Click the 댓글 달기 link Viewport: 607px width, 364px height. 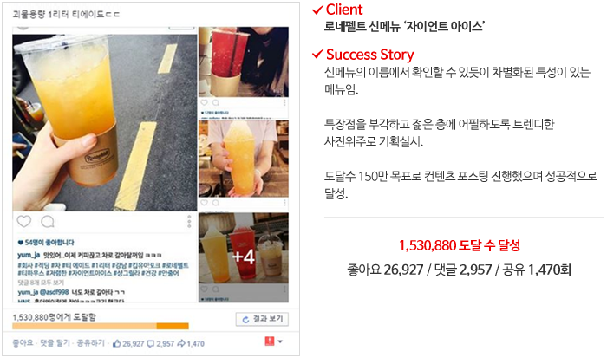pyautogui.click(x=55, y=343)
